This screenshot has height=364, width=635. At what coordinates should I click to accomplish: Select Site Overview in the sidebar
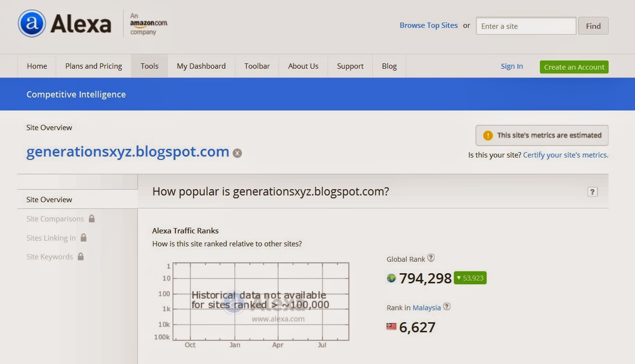coord(49,199)
